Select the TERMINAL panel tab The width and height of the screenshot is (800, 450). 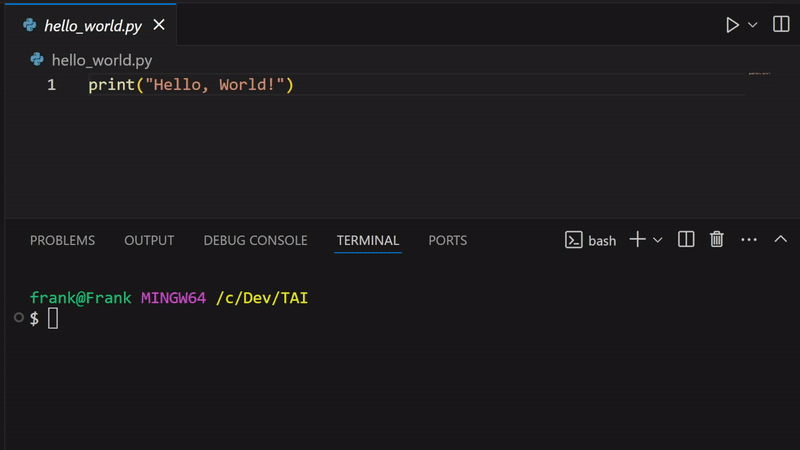[x=368, y=240]
